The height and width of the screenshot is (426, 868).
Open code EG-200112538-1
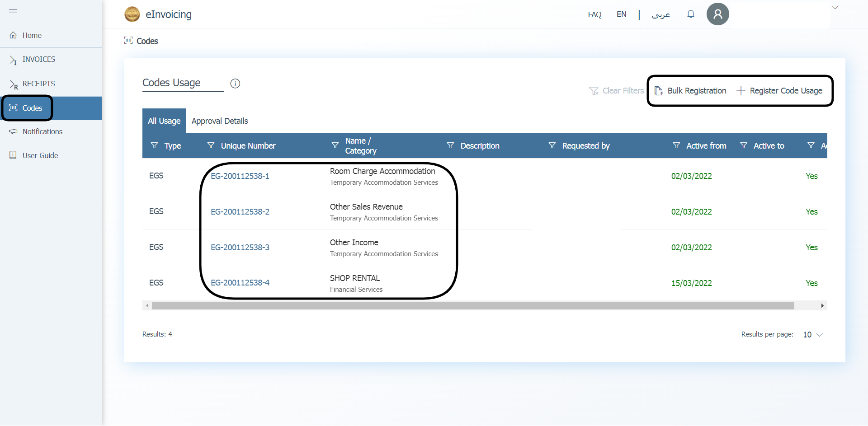coord(240,176)
